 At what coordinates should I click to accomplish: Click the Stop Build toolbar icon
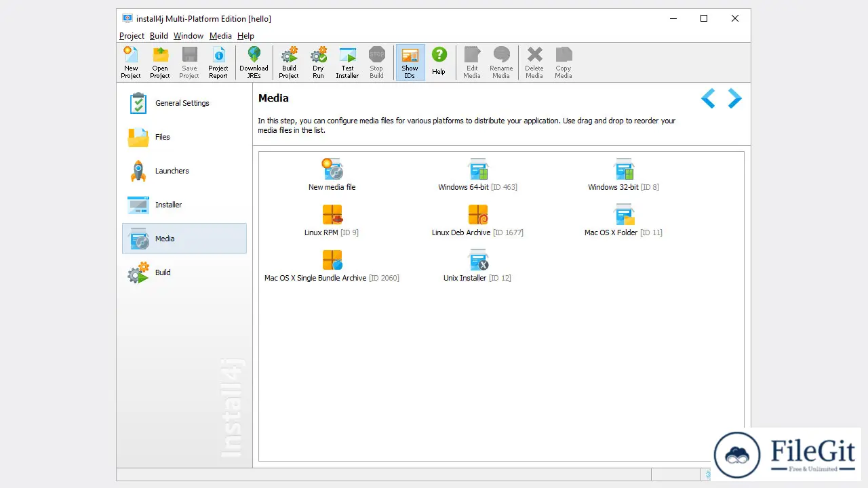point(376,62)
